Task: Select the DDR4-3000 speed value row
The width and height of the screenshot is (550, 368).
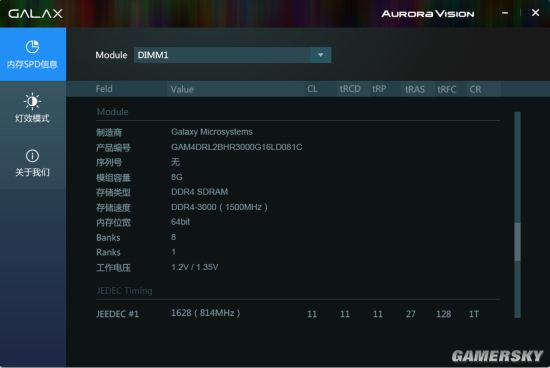Action: pos(297,207)
